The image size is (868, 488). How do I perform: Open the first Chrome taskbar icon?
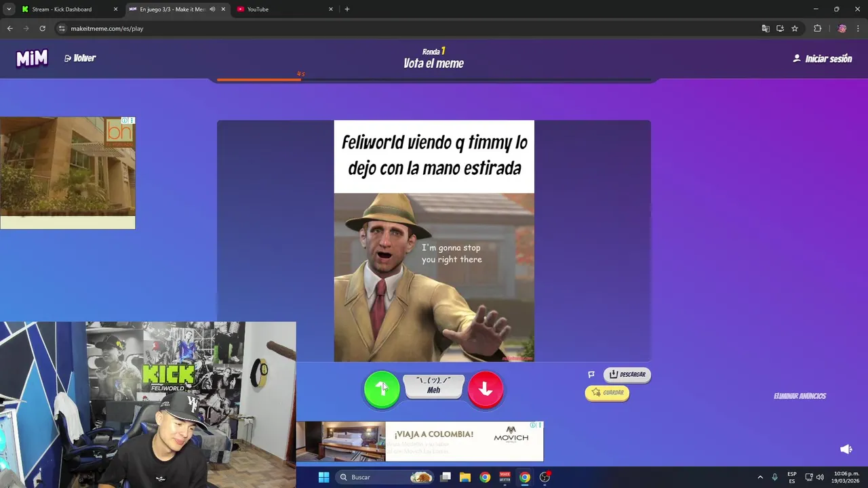click(x=485, y=477)
